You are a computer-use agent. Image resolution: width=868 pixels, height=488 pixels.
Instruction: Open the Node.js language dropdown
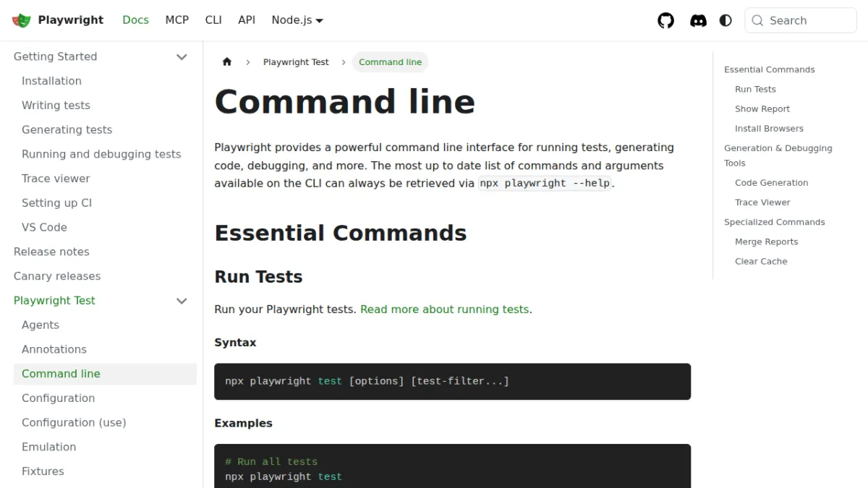tap(297, 20)
